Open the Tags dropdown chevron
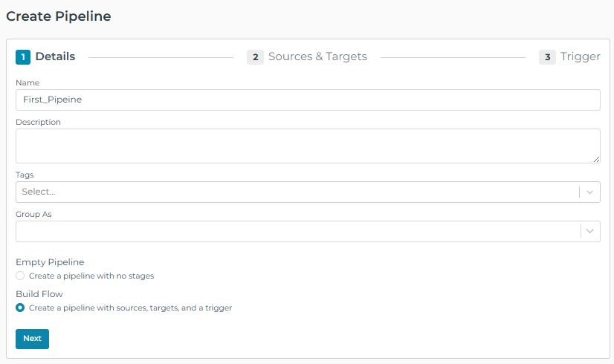614x364 pixels. (x=589, y=192)
